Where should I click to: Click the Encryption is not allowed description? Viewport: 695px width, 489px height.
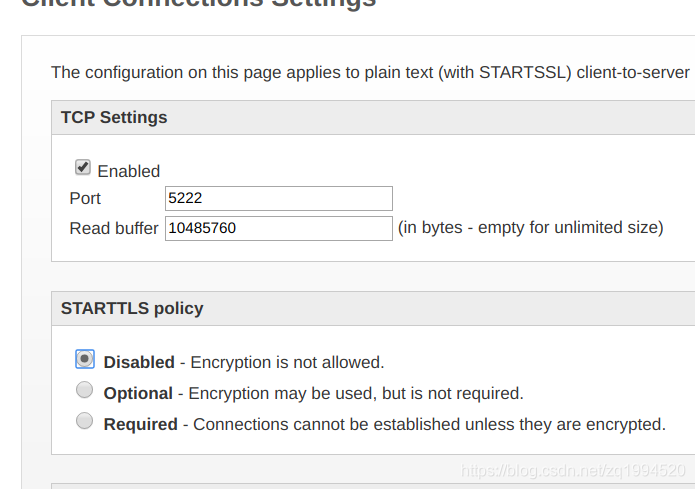point(287,362)
